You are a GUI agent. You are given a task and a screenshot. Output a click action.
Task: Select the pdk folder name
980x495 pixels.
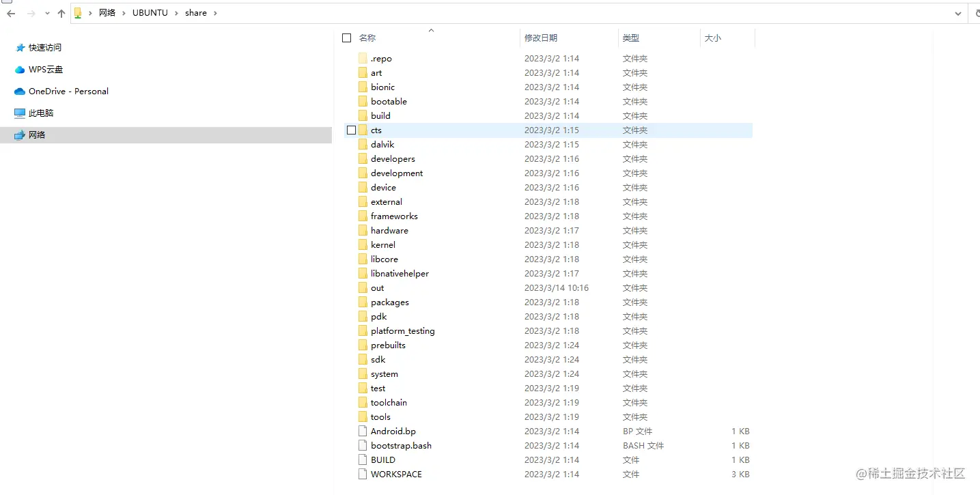coord(379,317)
